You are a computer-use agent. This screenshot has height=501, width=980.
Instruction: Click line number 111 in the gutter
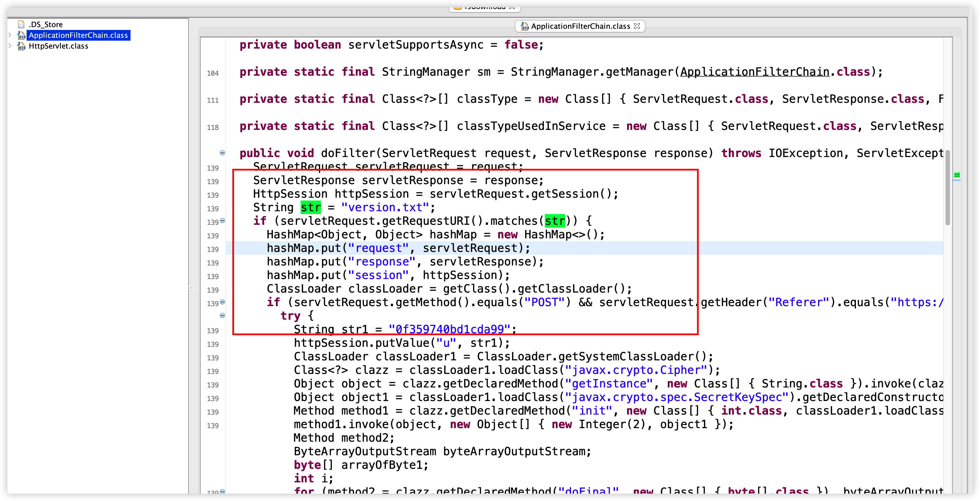(213, 100)
